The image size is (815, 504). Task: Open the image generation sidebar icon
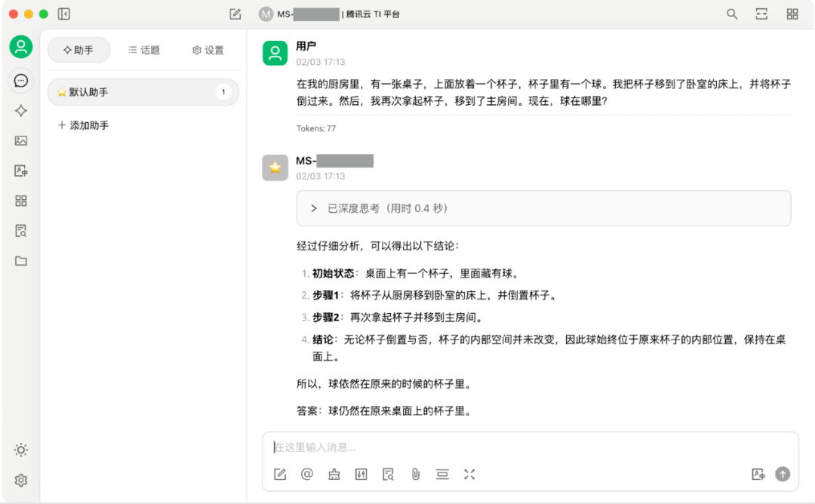click(x=21, y=140)
